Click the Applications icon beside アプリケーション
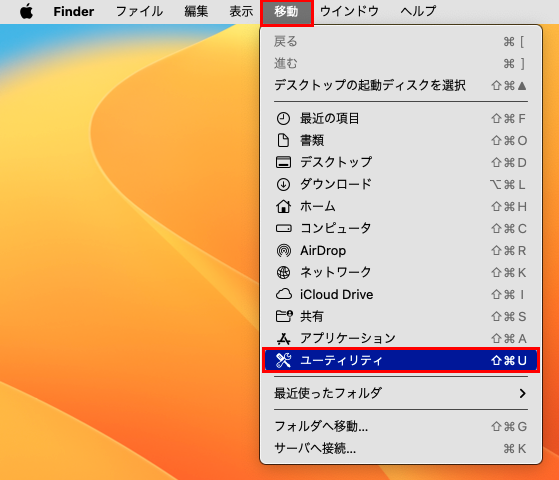Screen dimensions: 559x480 pyautogui.click(x=283, y=338)
